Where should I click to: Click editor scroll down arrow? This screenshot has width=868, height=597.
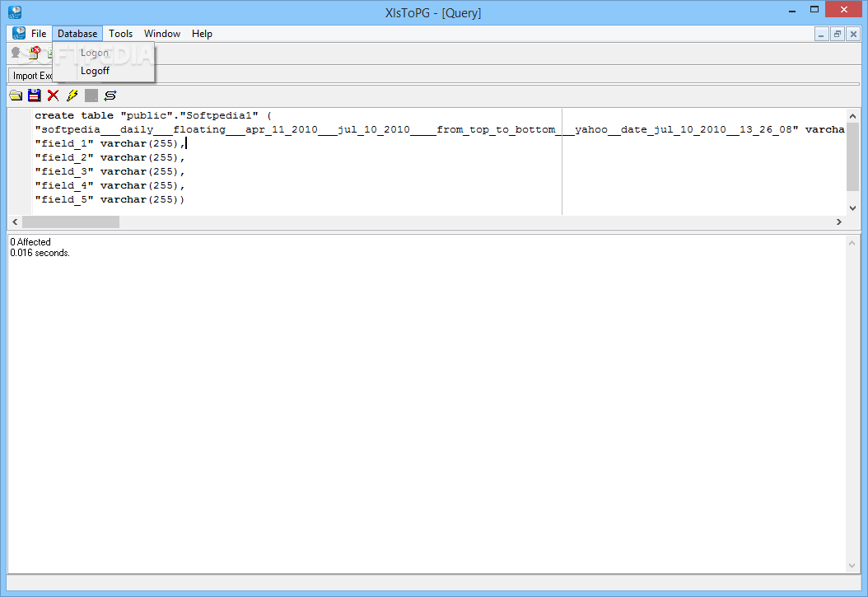852,208
